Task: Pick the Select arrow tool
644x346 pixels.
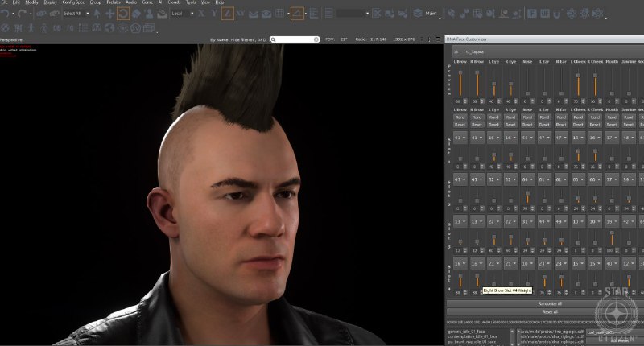Action: pyautogui.click(x=97, y=14)
